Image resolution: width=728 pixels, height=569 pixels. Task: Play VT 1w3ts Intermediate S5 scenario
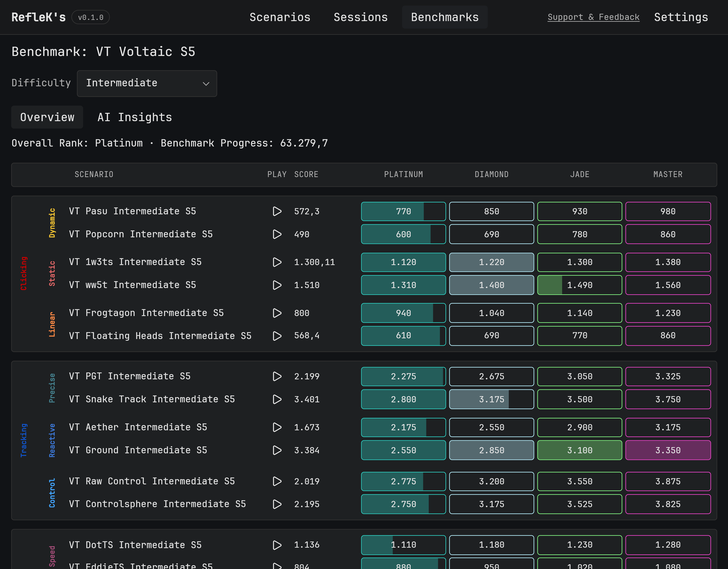[277, 262]
